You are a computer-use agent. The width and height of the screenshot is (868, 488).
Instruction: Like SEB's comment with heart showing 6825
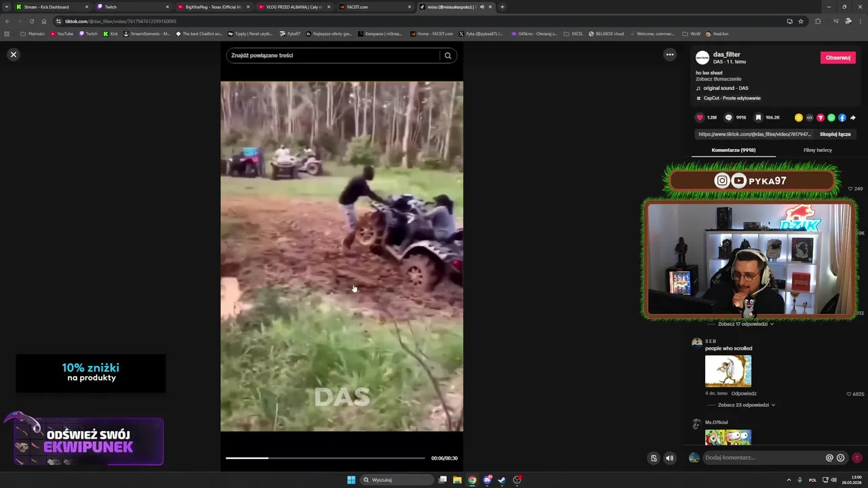(x=849, y=394)
